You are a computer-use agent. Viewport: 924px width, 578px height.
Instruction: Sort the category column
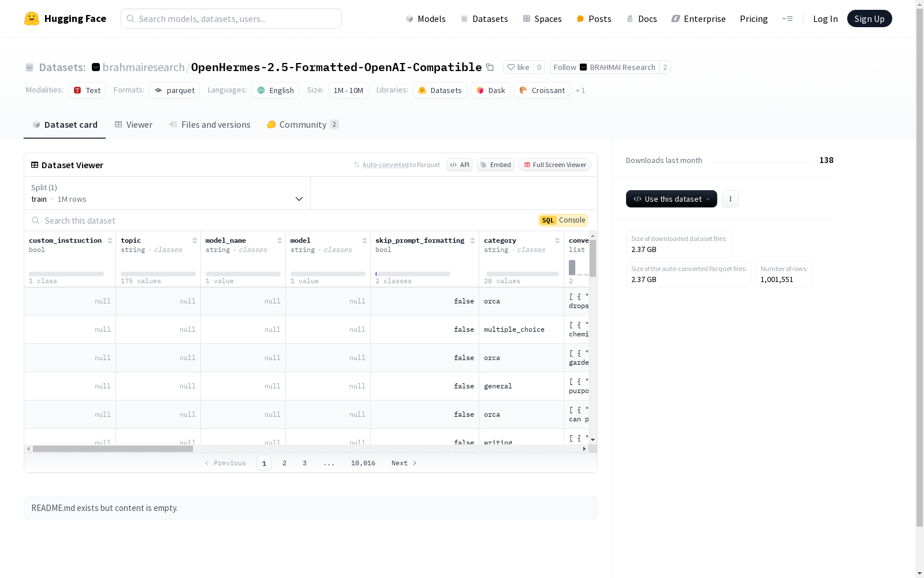click(557, 240)
